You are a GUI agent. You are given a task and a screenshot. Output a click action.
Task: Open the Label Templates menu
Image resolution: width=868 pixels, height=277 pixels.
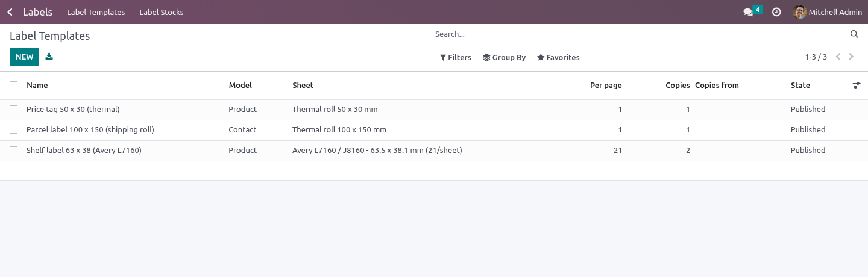coord(96,12)
